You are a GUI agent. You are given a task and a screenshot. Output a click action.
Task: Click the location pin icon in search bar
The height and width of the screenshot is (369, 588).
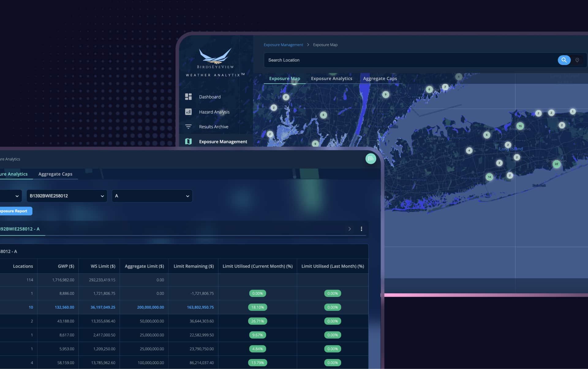click(577, 60)
